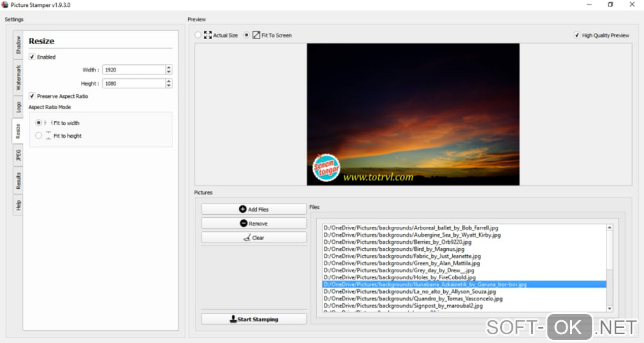Click the Width input field

click(x=134, y=69)
